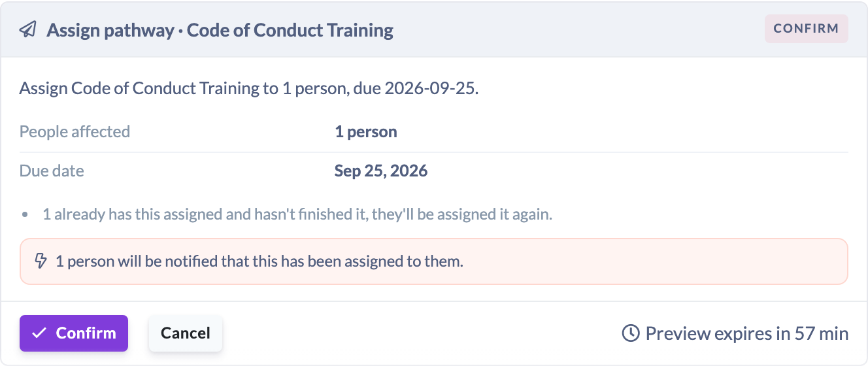
Task: Click the word Confirm on purple button
Action: (86, 333)
